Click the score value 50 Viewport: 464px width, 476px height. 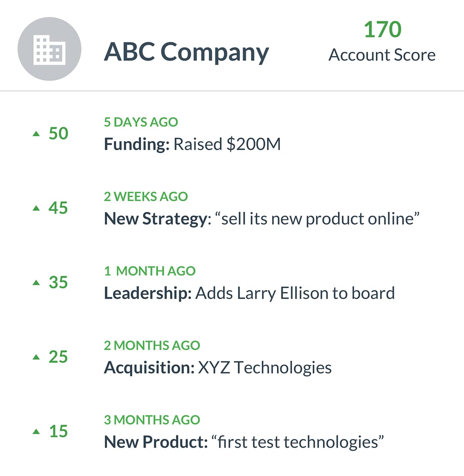[58, 133]
